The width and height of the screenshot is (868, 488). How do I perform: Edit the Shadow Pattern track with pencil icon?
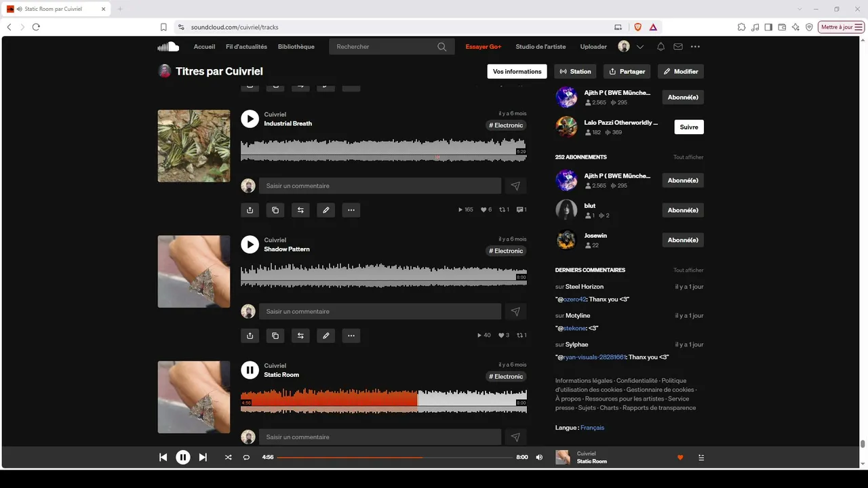325,335
